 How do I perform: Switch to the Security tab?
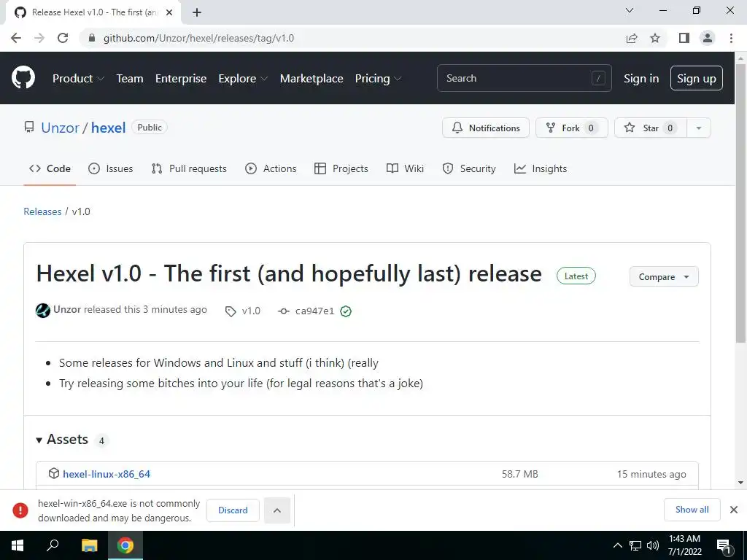coord(469,168)
